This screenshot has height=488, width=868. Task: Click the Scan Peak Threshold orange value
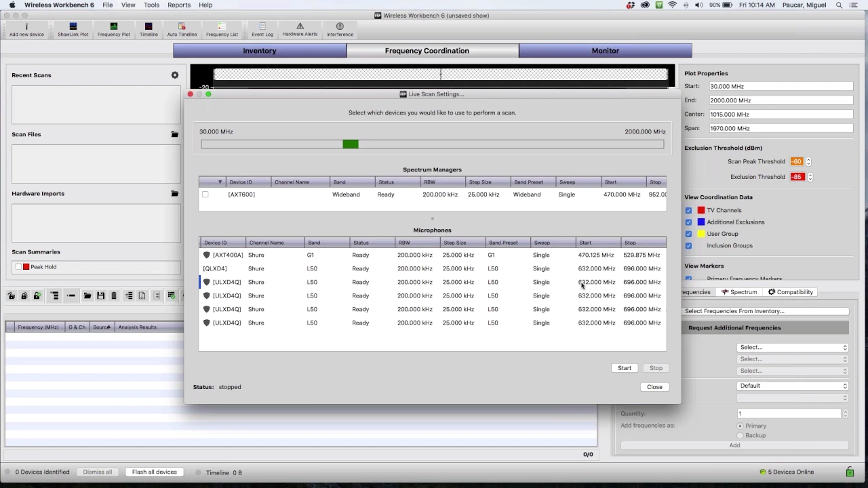point(796,161)
